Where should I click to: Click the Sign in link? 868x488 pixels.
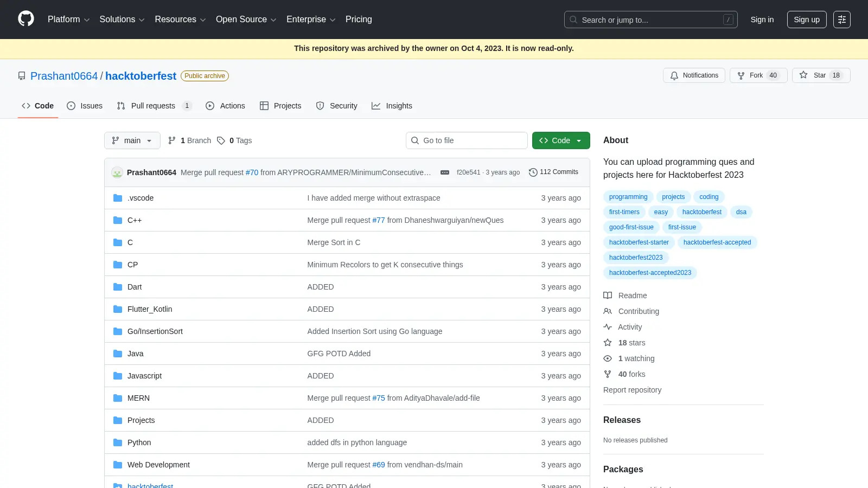pos(762,20)
